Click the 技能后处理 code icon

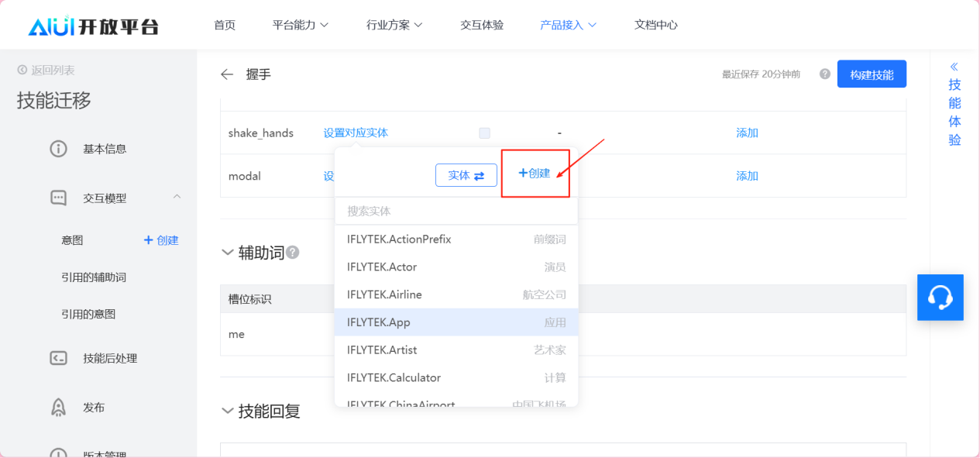pyautogui.click(x=58, y=358)
